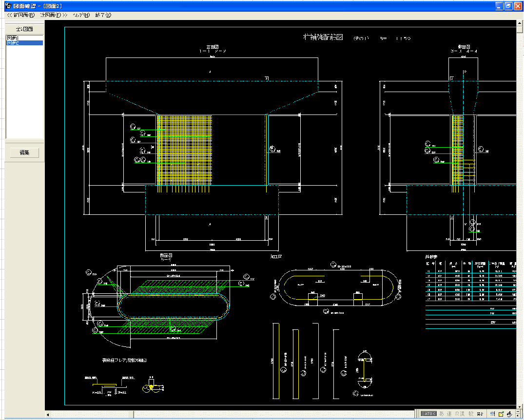The image size is (524, 420).
Task: Click the 全図面 header button
Action: 24,29
